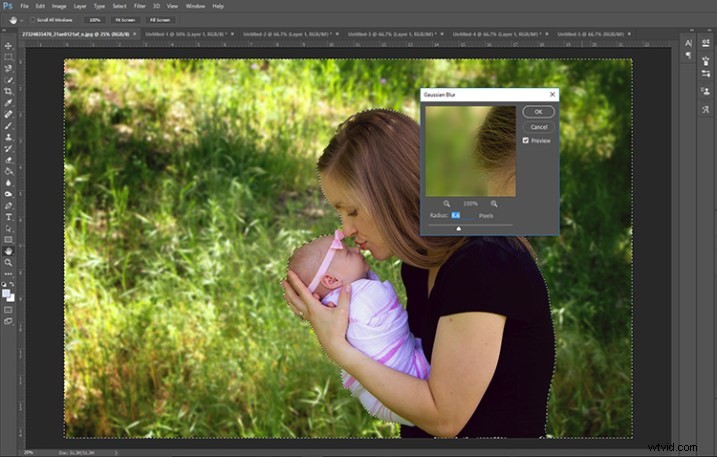Select the Brush tool
Viewport: 717px width, 457px height.
coord(8,126)
